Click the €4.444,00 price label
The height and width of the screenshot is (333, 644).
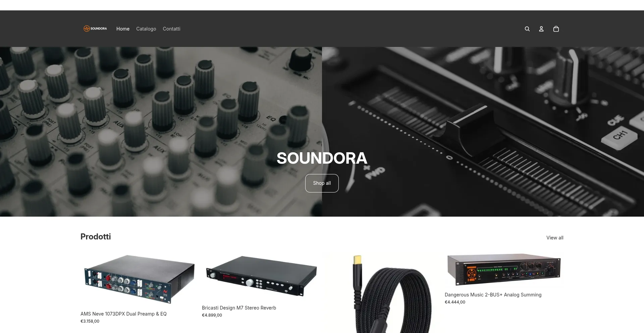tap(455, 302)
